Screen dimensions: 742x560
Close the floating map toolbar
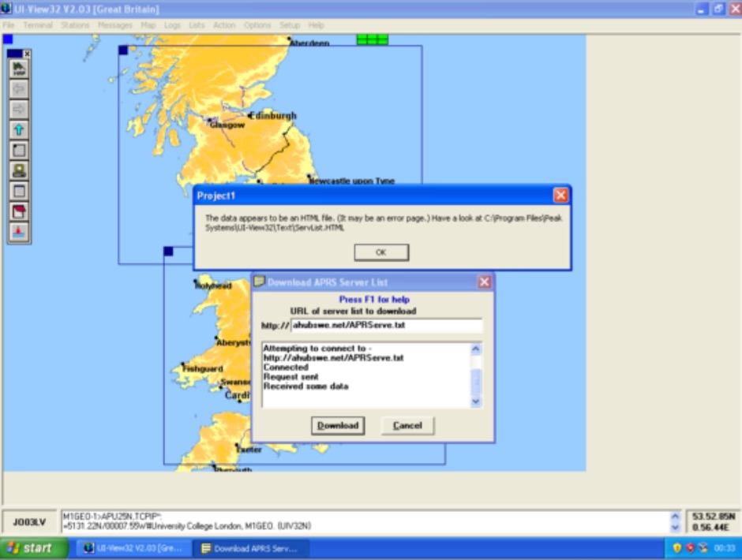[27, 54]
